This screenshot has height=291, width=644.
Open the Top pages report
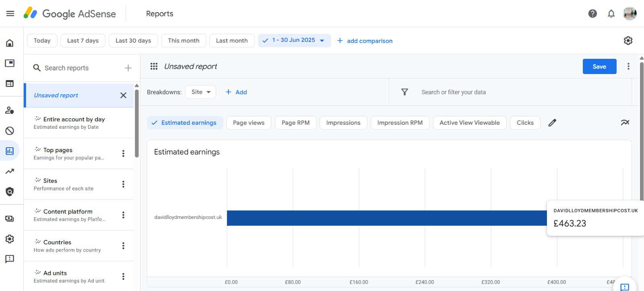click(x=79, y=154)
